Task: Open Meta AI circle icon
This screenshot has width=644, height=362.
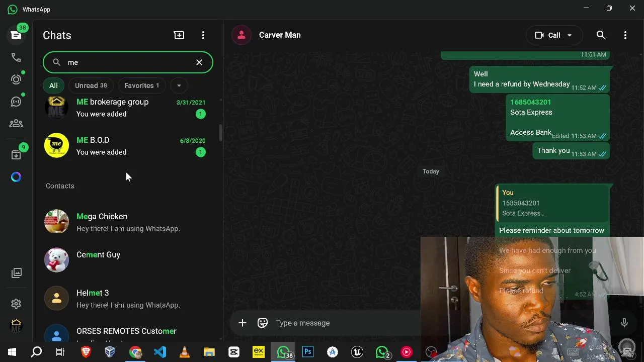Action: (16, 177)
